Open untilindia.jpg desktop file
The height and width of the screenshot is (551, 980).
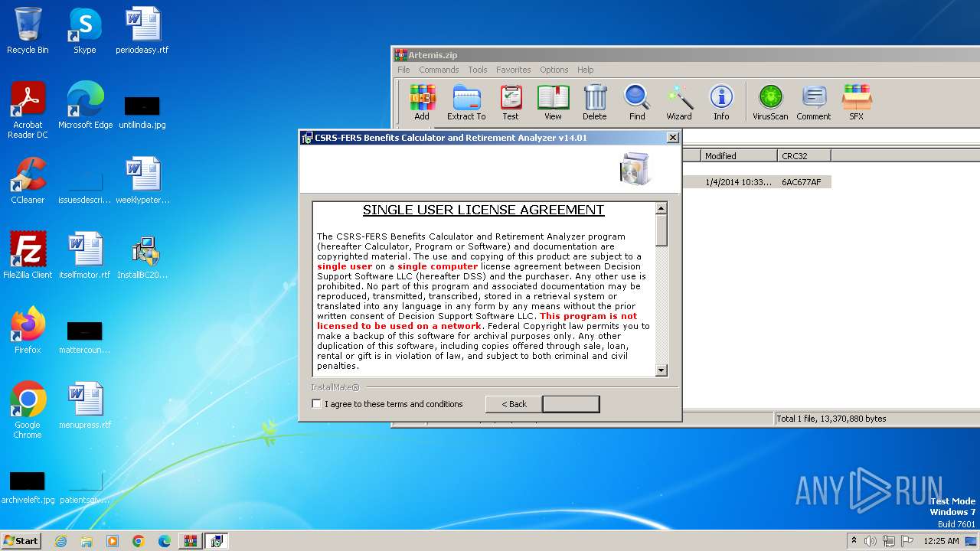coord(142,112)
